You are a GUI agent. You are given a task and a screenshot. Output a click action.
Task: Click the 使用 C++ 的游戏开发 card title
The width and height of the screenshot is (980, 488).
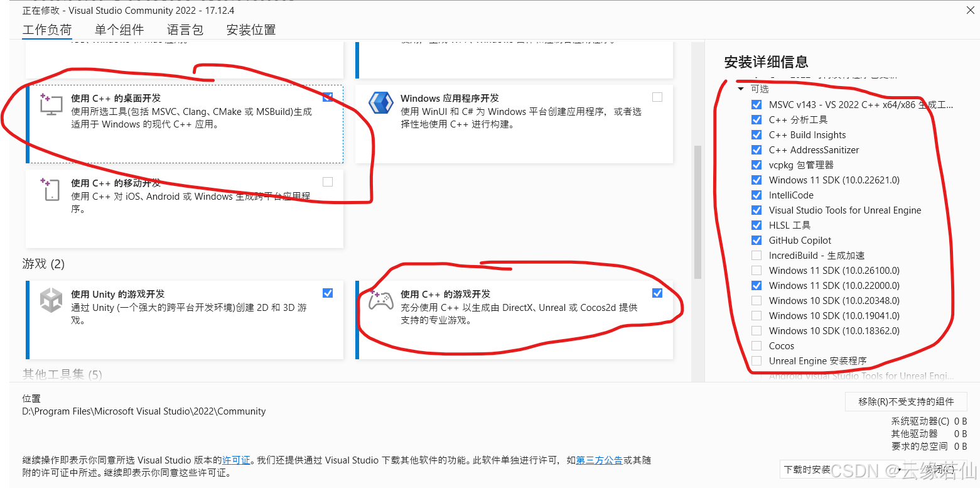[446, 294]
